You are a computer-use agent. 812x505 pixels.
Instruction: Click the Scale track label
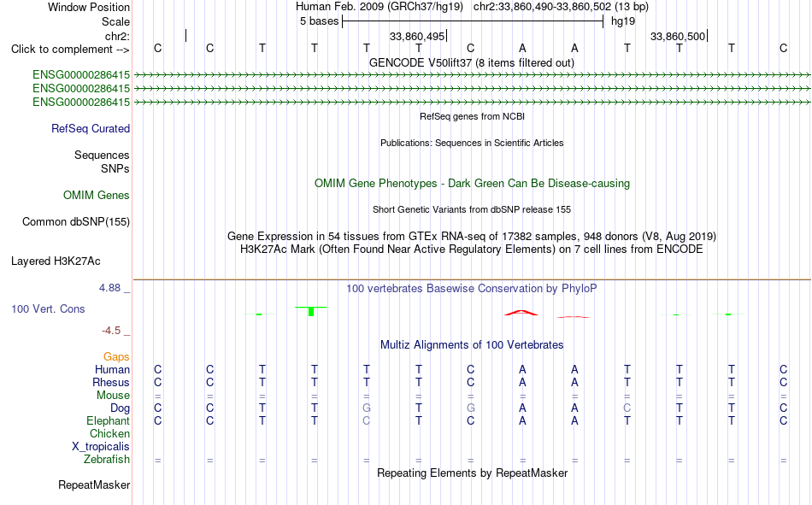(115, 21)
